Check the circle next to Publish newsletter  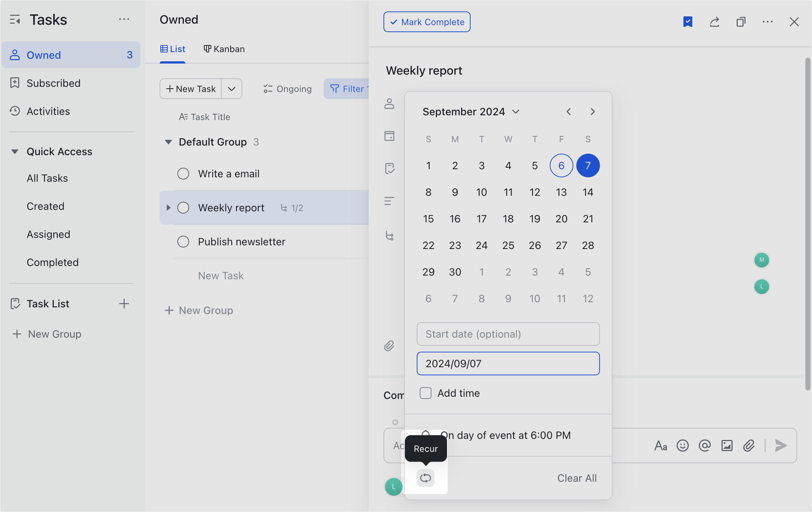(x=183, y=241)
